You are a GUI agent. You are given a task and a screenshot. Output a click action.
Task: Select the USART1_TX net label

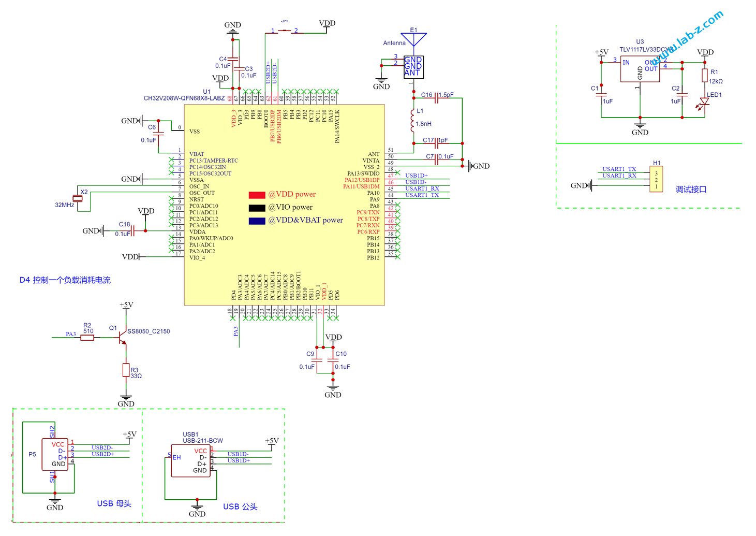point(422,195)
